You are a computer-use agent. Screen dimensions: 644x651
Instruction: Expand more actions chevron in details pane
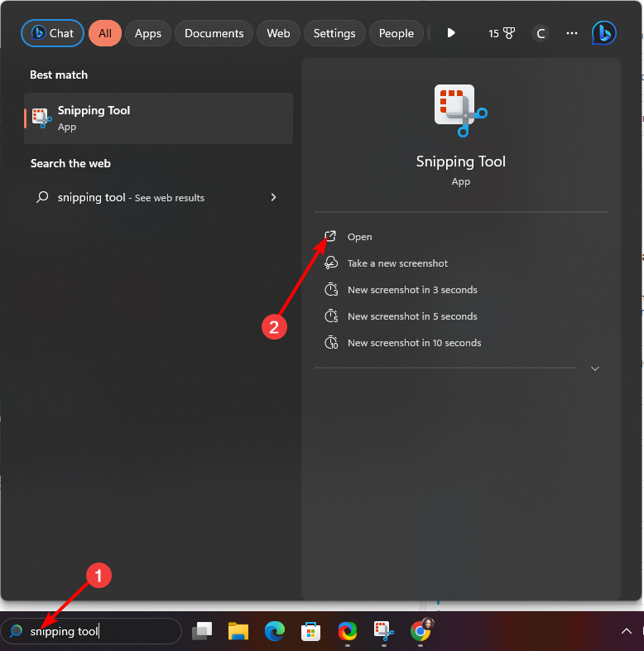click(x=594, y=369)
